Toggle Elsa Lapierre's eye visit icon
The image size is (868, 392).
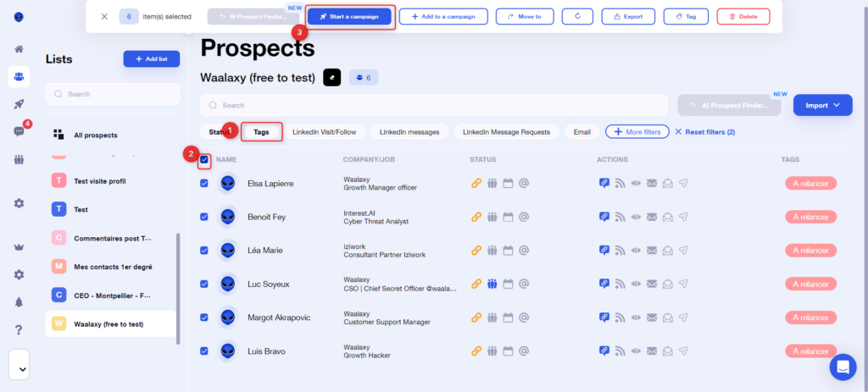pos(636,183)
